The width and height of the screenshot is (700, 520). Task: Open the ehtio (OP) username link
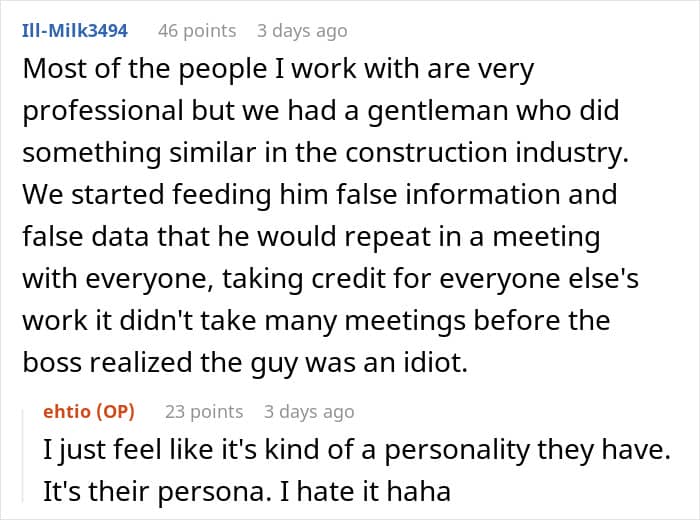pyautogui.click(x=89, y=412)
